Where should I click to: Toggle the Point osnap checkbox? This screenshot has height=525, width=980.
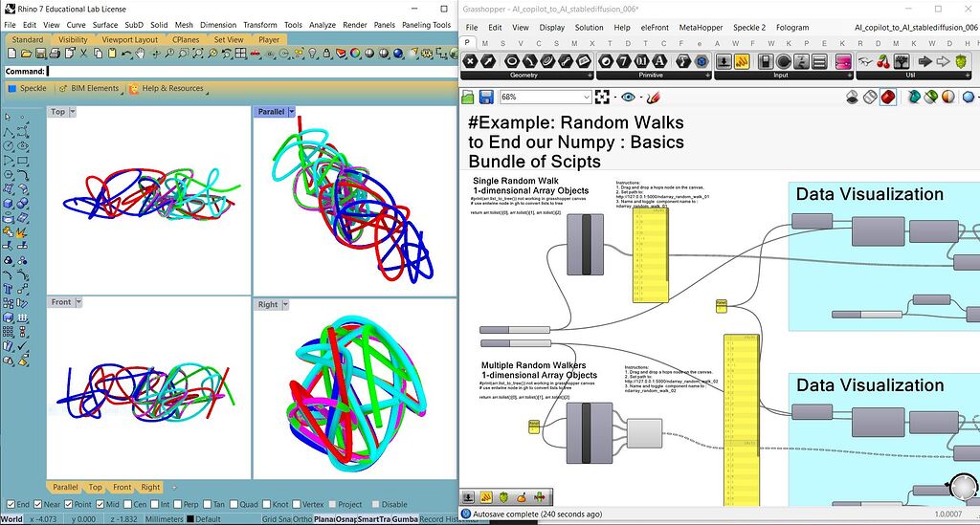point(68,504)
